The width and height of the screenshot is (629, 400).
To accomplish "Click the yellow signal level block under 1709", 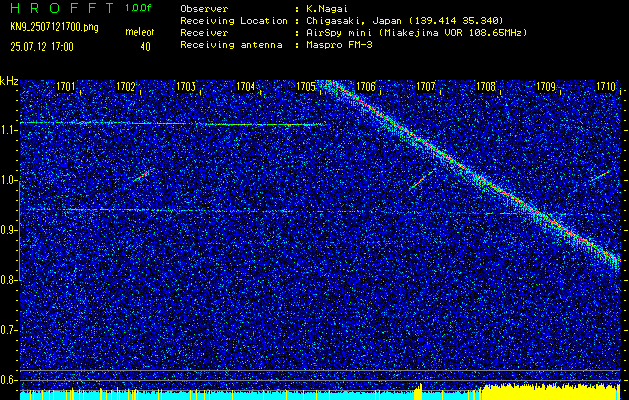I will [550, 392].
